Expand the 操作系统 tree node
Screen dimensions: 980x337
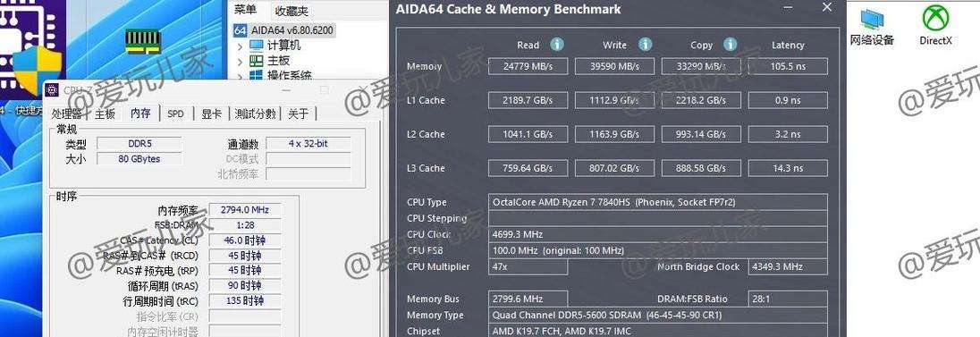[240, 76]
